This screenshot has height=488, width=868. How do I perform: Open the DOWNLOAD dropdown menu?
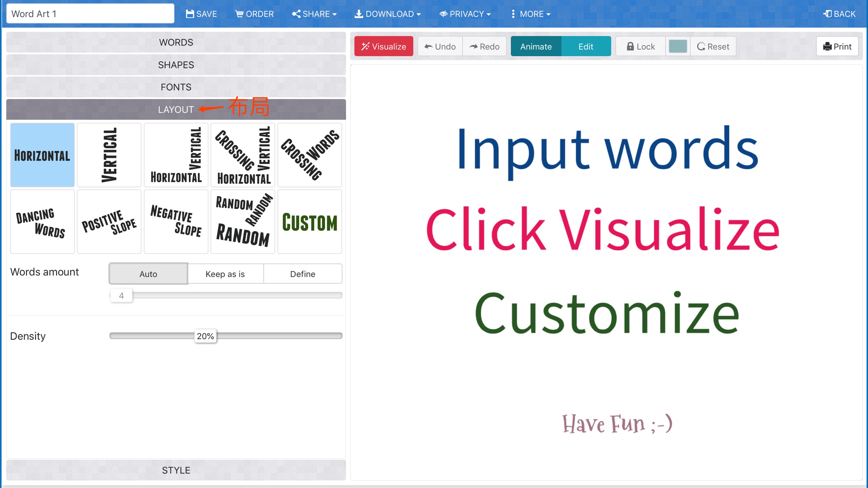coord(388,14)
